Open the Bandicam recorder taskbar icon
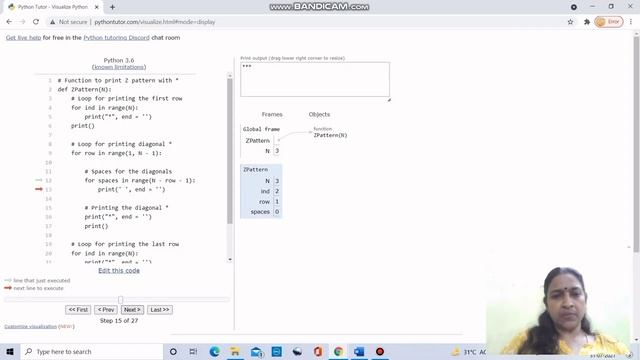The image size is (640, 360). click(380, 351)
